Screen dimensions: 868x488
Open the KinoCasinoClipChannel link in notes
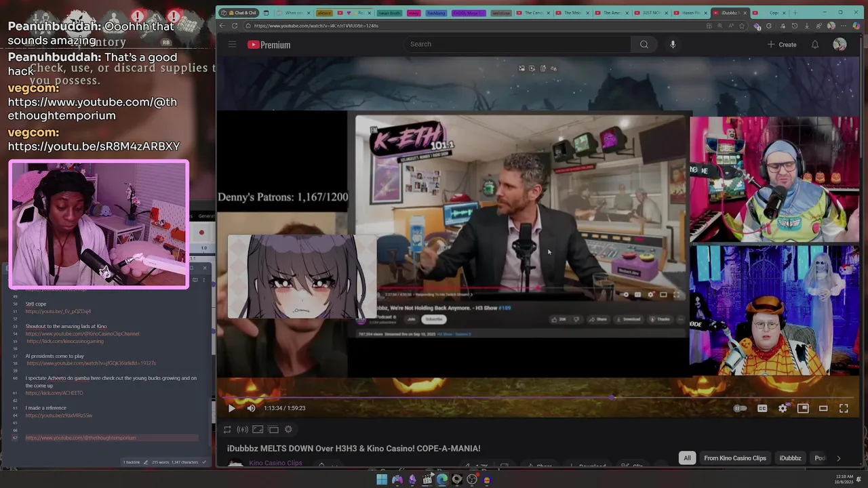[82, 333]
